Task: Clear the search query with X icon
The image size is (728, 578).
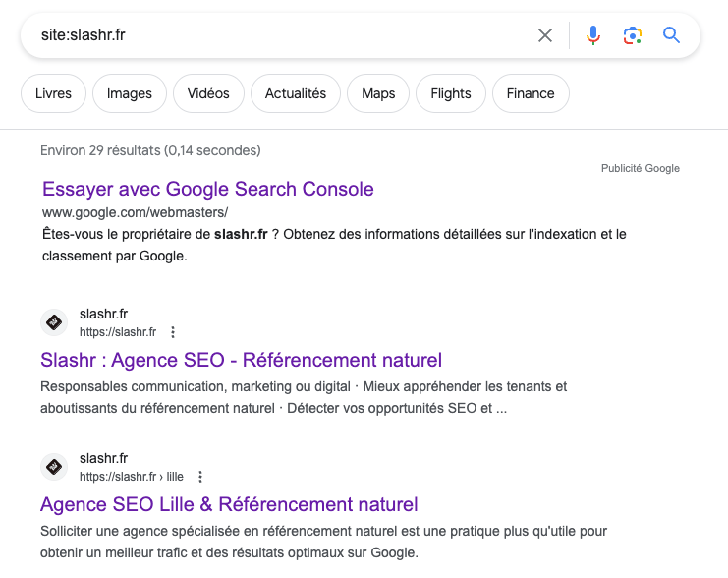Action: [x=545, y=36]
